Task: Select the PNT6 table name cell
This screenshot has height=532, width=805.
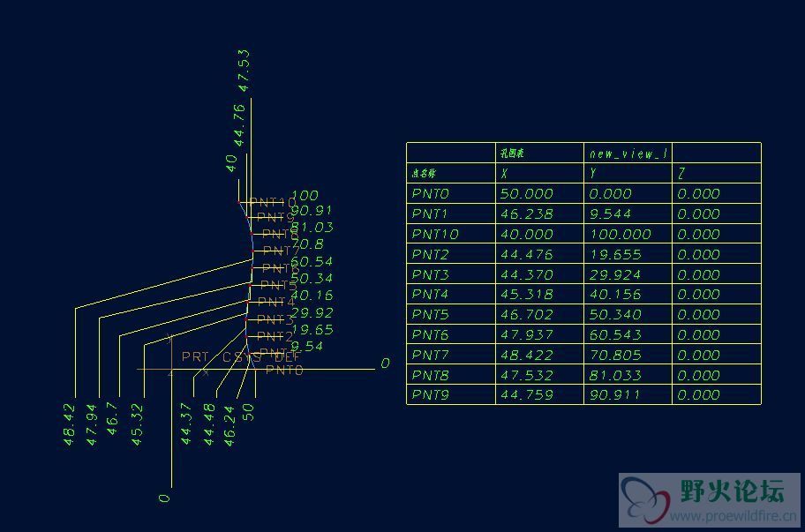Action: [x=451, y=334]
